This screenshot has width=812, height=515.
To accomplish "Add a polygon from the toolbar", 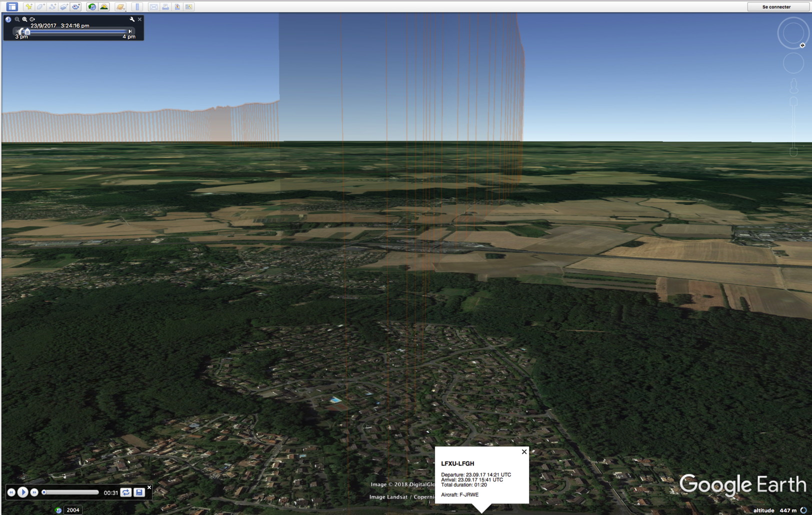I will (40, 6).
